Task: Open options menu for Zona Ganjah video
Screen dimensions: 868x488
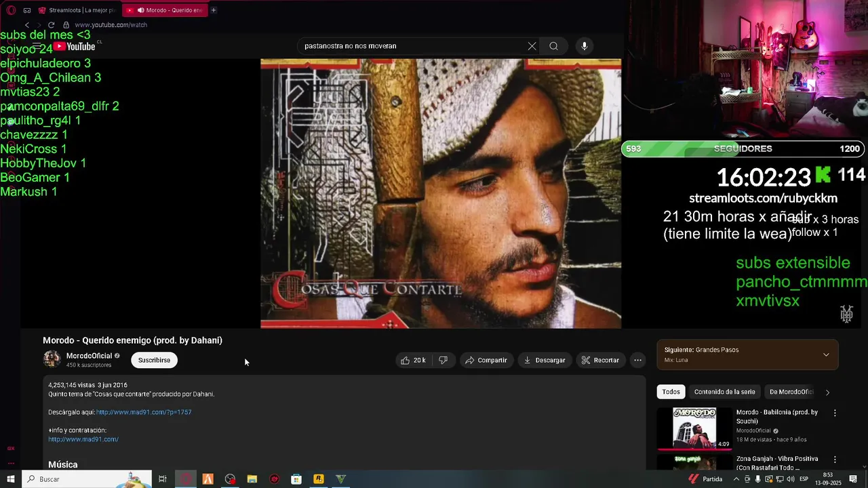Action: tap(835, 460)
